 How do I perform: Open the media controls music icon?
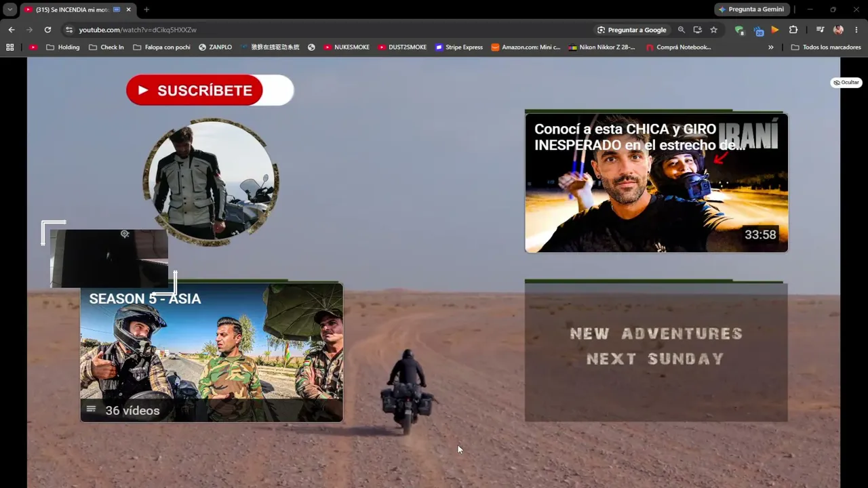pos(820,30)
